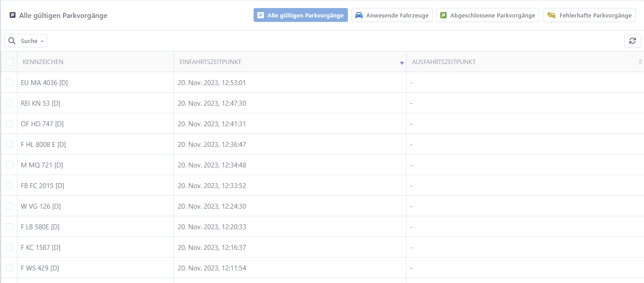Click the parking icon beside the page title

[13, 15]
